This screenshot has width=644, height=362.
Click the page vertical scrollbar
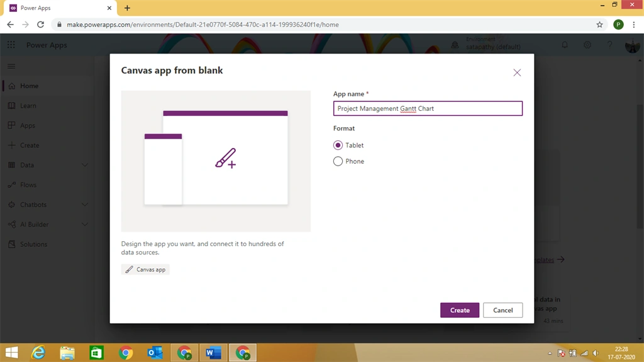640,166
